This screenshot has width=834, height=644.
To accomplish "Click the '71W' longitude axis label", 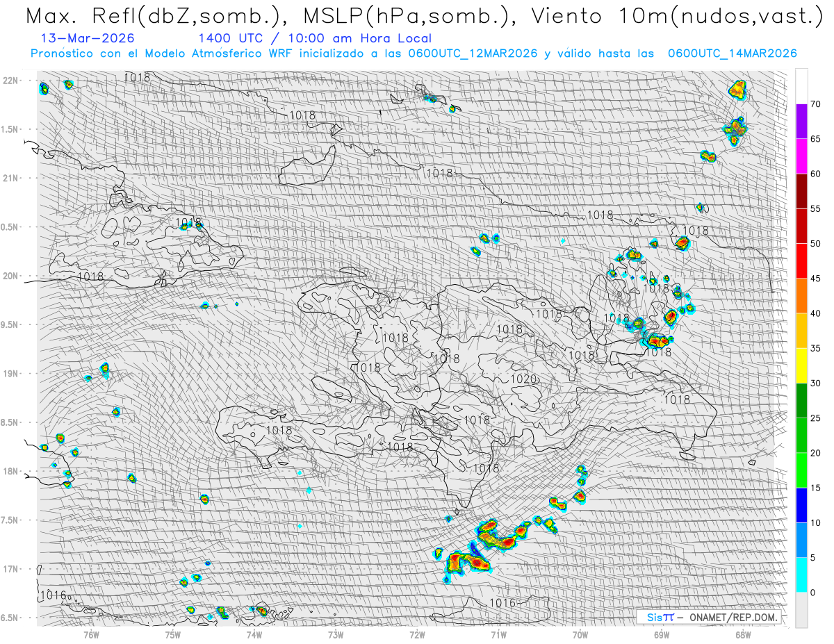I will tap(498, 634).
